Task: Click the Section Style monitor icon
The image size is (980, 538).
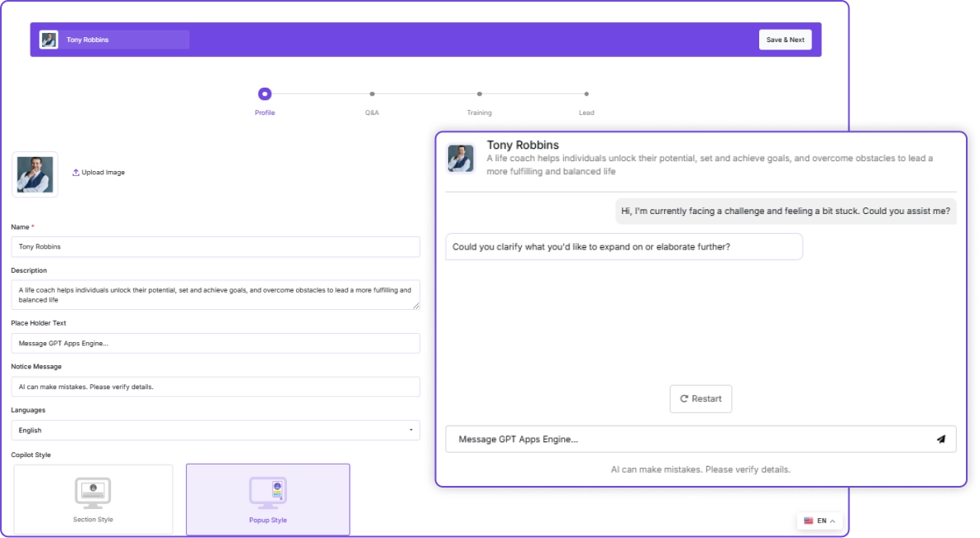Action: (x=93, y=492)
